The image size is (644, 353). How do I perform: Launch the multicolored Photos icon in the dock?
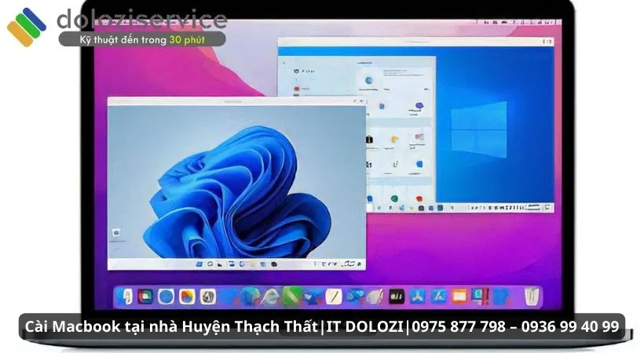point(187,297)
